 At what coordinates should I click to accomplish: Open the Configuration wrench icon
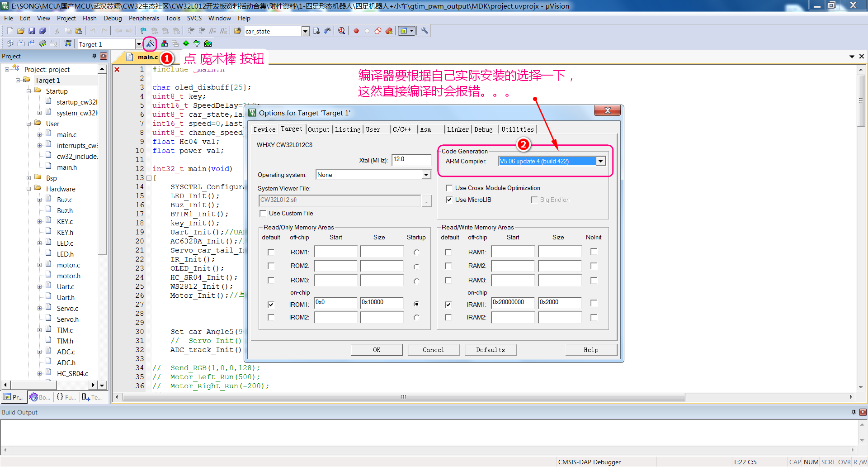coord(425,31)
